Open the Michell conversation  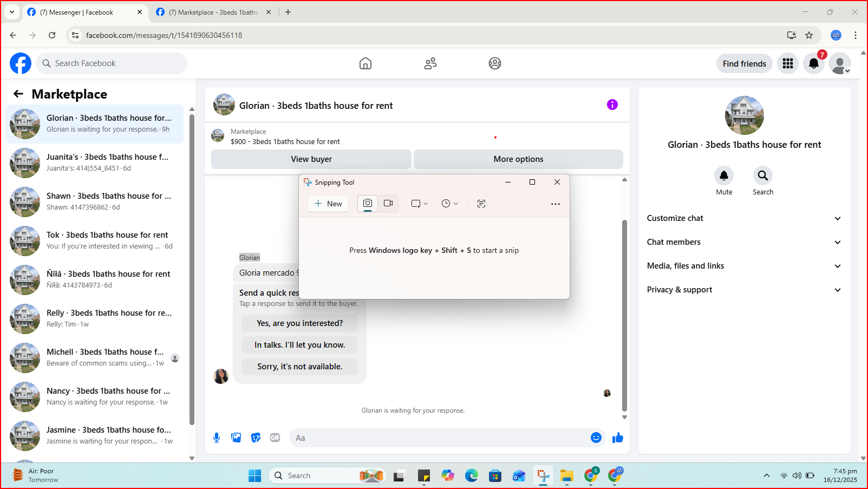click(x=95, y=357)
